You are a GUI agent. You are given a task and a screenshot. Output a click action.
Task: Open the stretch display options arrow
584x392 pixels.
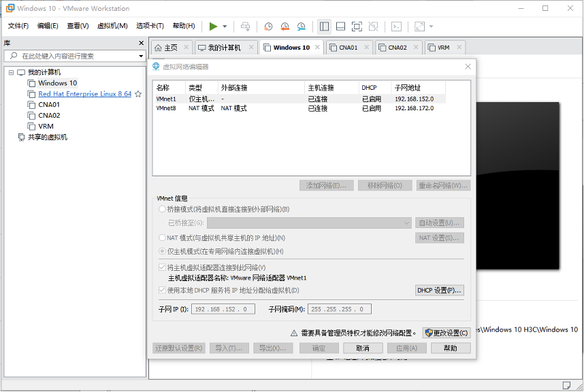pyautogui.click(x=431, y=27)
